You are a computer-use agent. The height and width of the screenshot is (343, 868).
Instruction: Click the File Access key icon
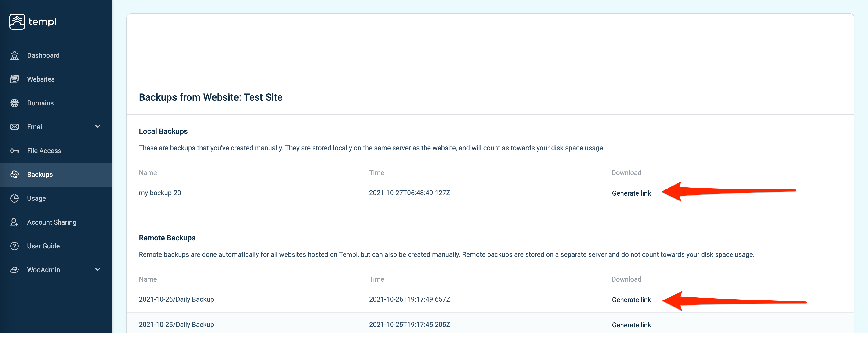(x=14, y=151)
